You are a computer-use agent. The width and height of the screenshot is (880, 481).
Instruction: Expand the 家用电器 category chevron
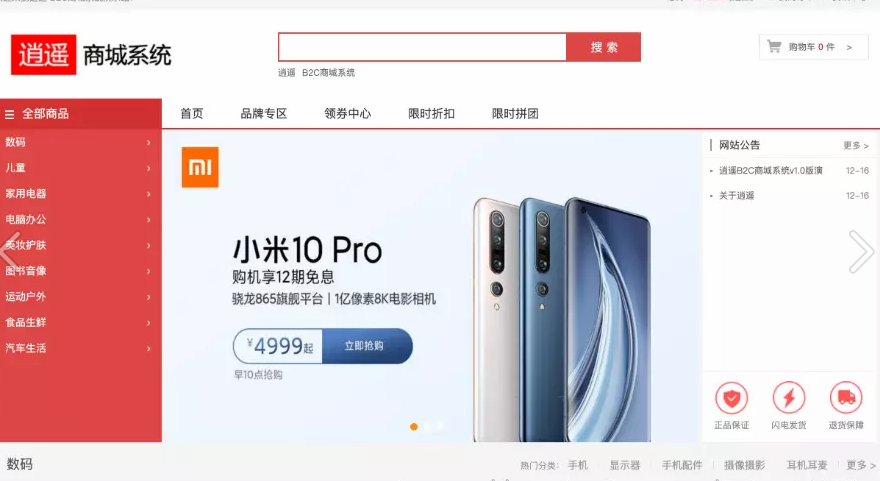tap(149, 194)
